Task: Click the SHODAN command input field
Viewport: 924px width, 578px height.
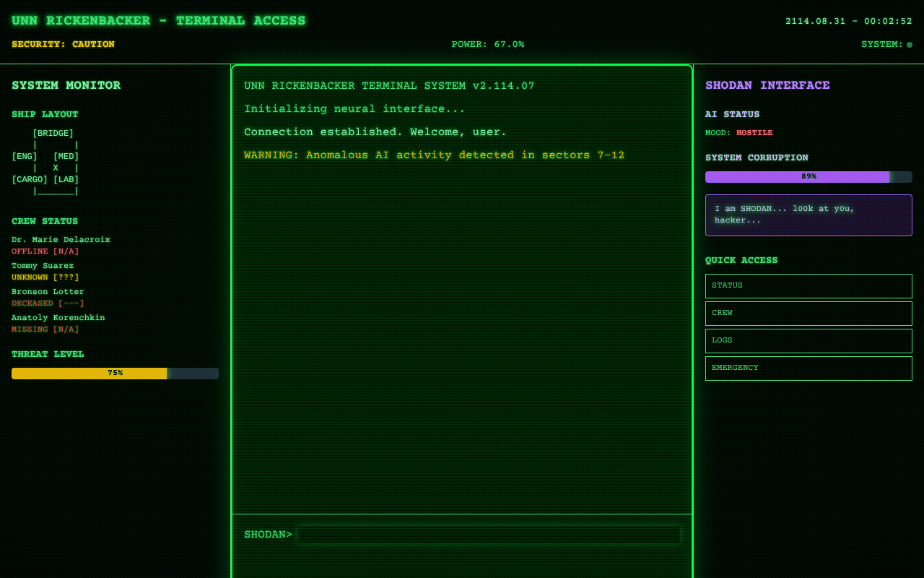Action: [x=489, y=534]
